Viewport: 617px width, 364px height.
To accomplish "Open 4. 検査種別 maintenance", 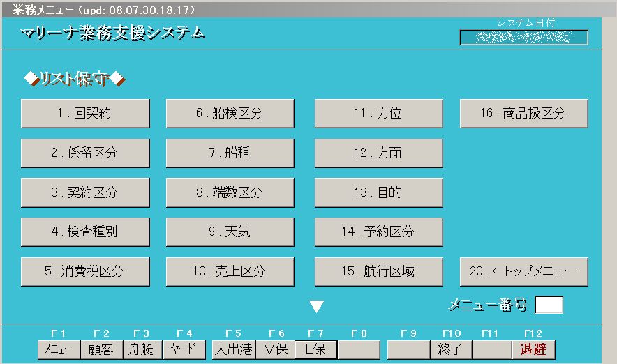I will tap(85, 232).
